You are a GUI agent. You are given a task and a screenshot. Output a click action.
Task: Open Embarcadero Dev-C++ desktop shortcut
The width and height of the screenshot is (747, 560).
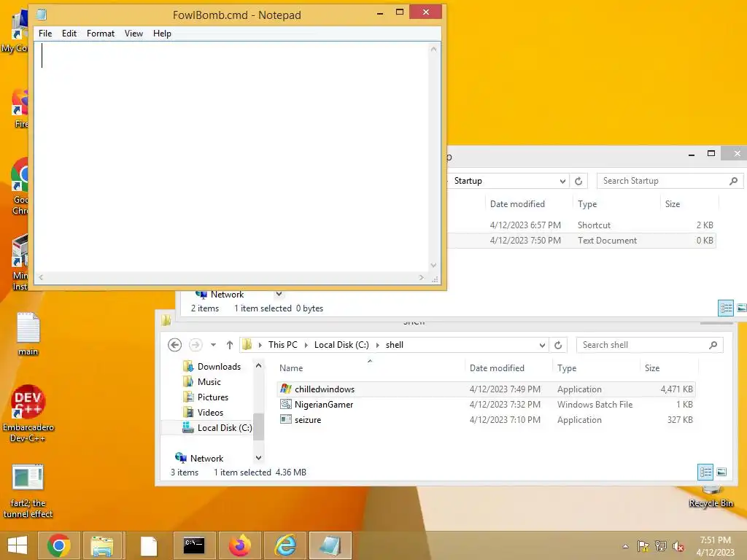click(x=28, y=413)
